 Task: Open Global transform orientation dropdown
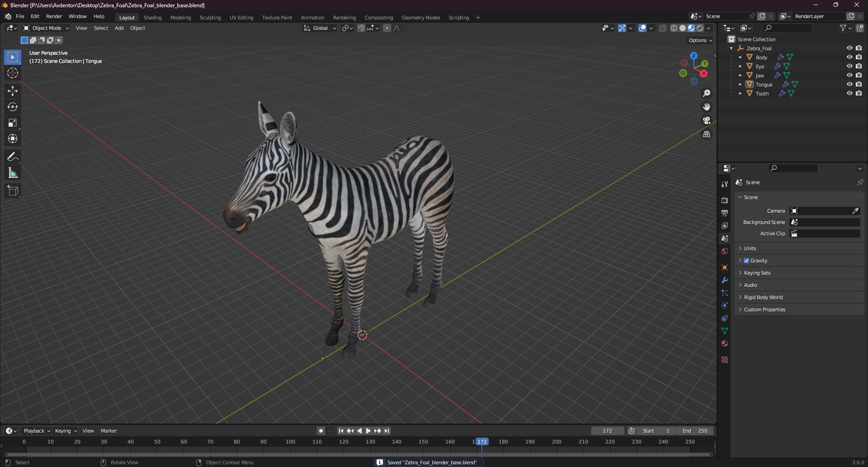[320, 28]
